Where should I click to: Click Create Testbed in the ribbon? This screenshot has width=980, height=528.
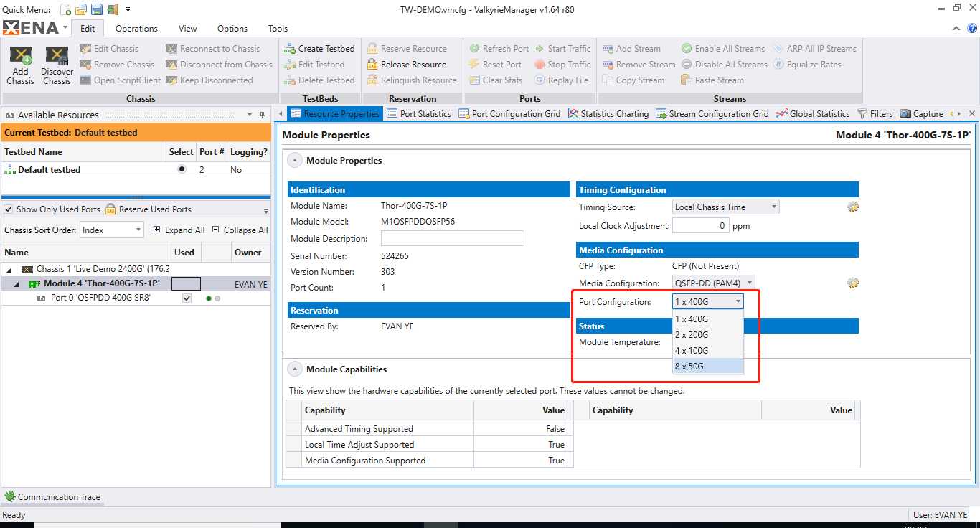point(320,49)
